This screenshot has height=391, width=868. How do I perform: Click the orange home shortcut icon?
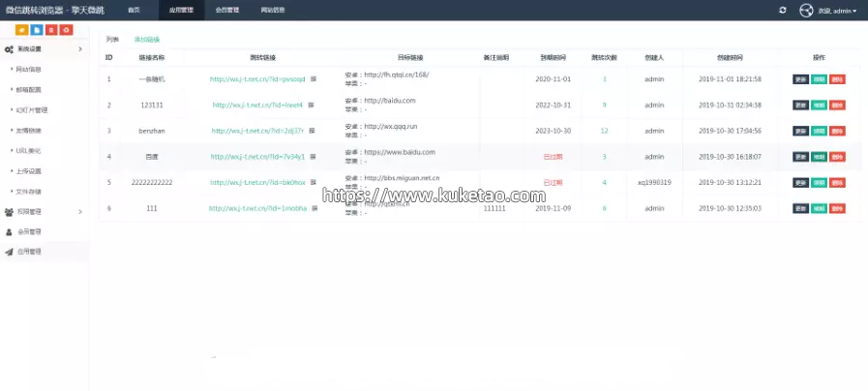[x=22, y=30]
